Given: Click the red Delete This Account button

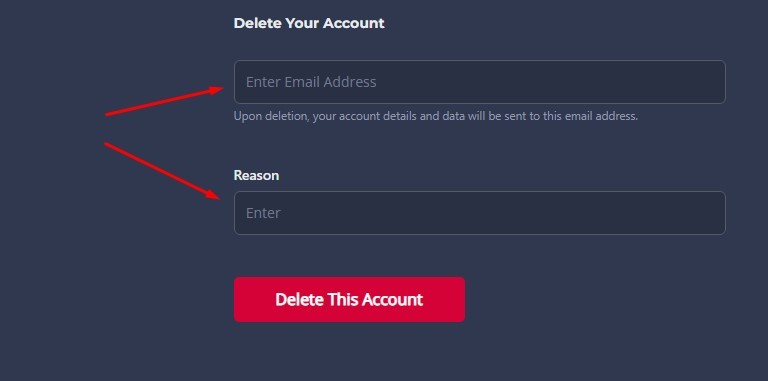Looking at the screenshot, I should 349,300.
